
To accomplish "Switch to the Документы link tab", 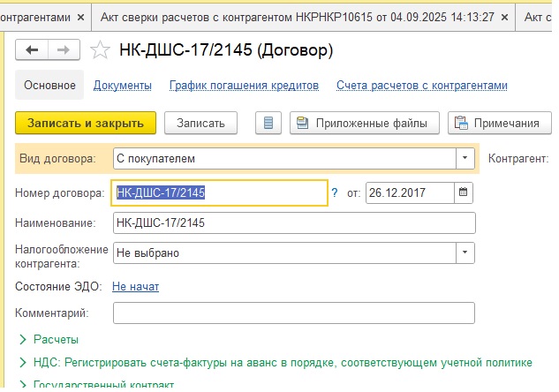I will pos(123,86).
